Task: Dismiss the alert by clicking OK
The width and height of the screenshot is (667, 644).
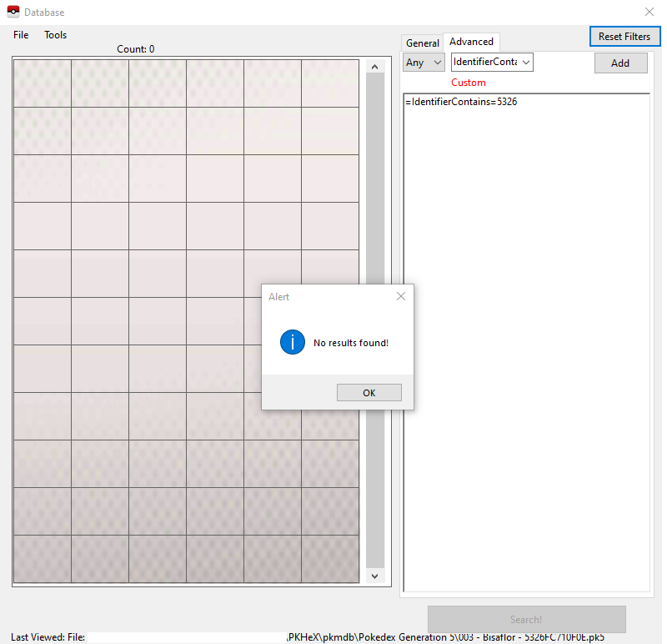Action: click(x=369, y=392)
